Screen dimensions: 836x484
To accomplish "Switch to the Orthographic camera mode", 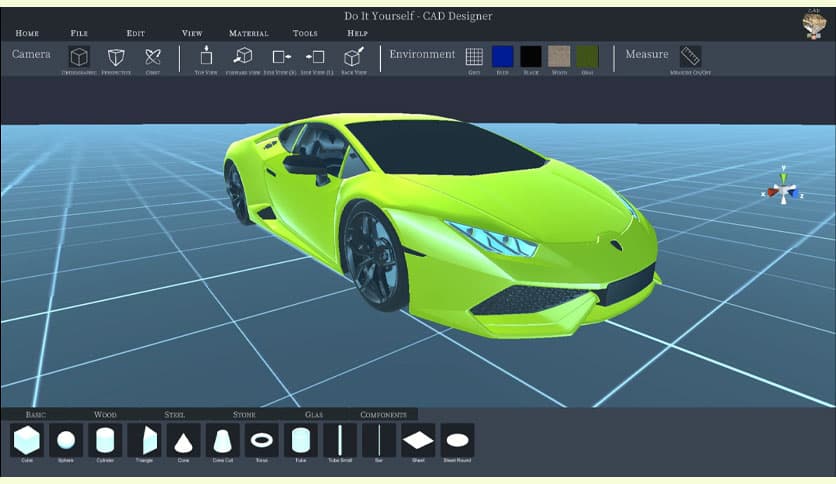I will [x=79, y=57].
